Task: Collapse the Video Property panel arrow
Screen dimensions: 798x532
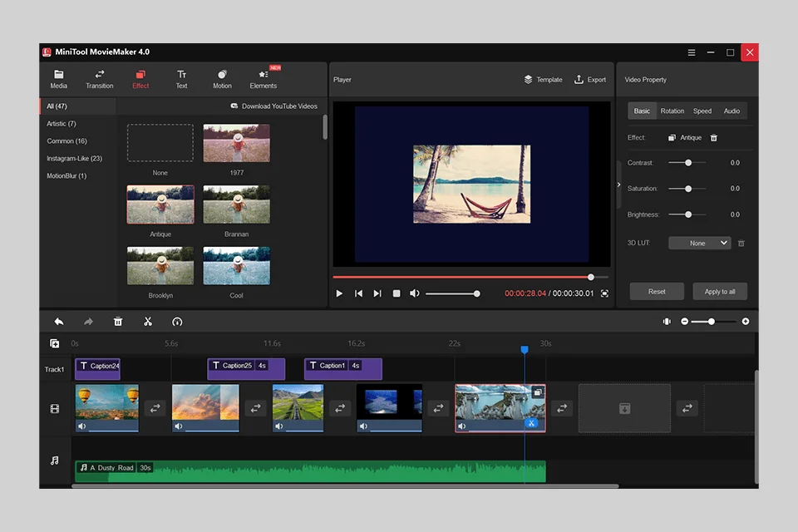Action: pyautogui.click(x=618, y=185)
